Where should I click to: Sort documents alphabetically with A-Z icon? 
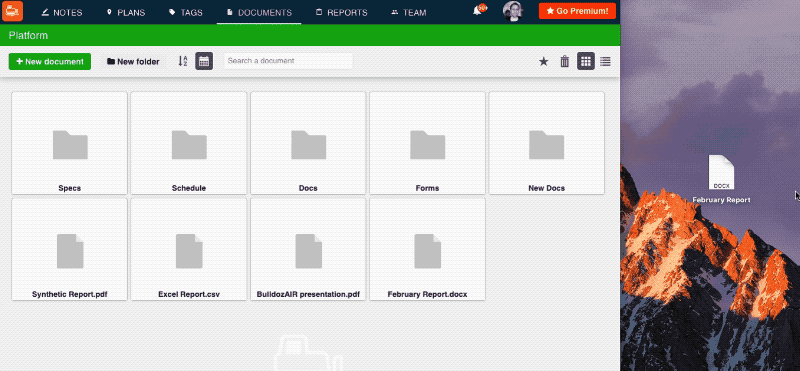[183, 61]
